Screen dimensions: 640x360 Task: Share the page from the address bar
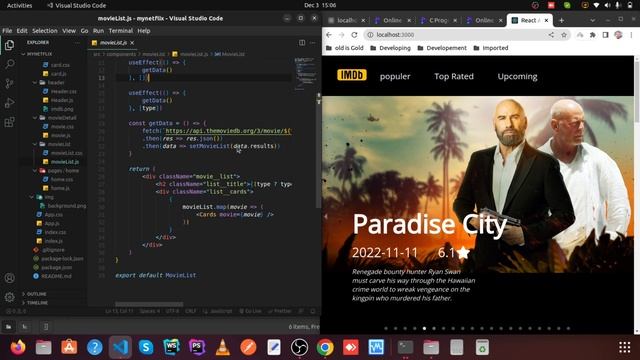(551, 35)
